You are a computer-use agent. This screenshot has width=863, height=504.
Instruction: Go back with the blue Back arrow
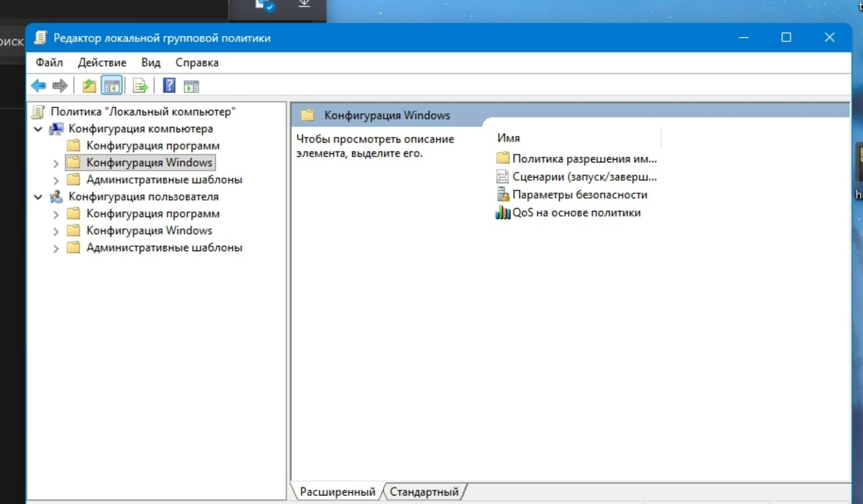pos(38,86)
